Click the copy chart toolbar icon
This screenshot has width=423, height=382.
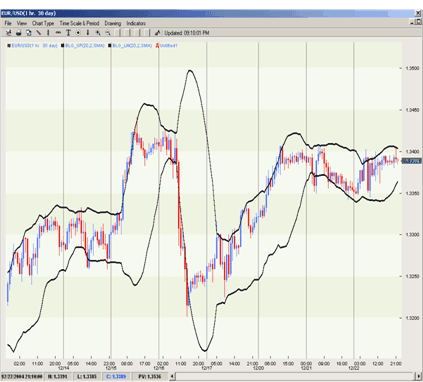(x=29, y=33)
